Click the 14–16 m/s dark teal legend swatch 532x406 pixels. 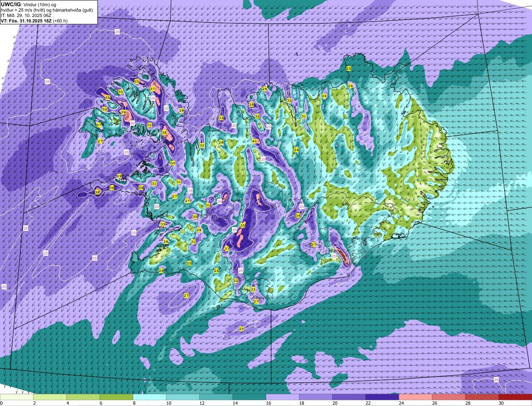tap(249, 397)
